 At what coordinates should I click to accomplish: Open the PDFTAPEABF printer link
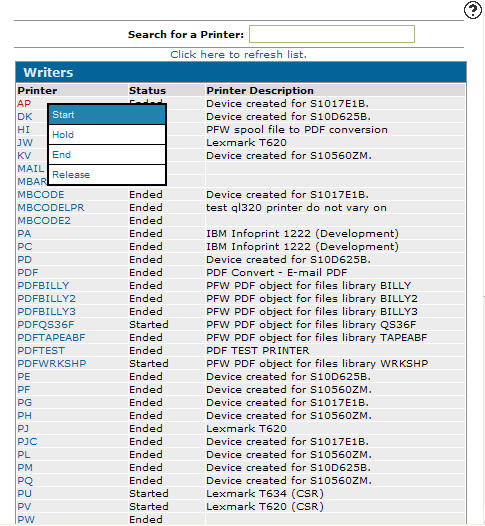point(51,338)
